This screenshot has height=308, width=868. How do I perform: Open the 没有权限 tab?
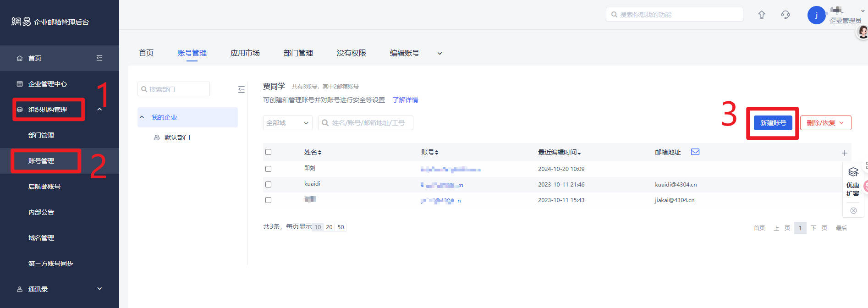pyautogui.click(x=352, y=53)
